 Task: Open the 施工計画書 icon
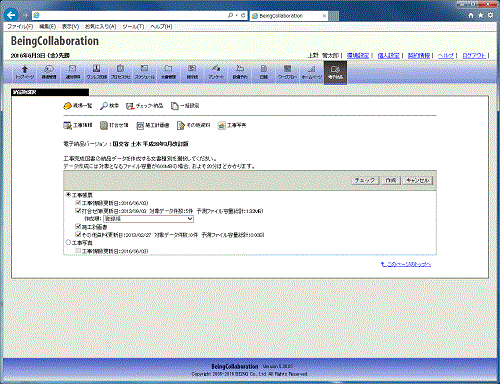[153, 125]
